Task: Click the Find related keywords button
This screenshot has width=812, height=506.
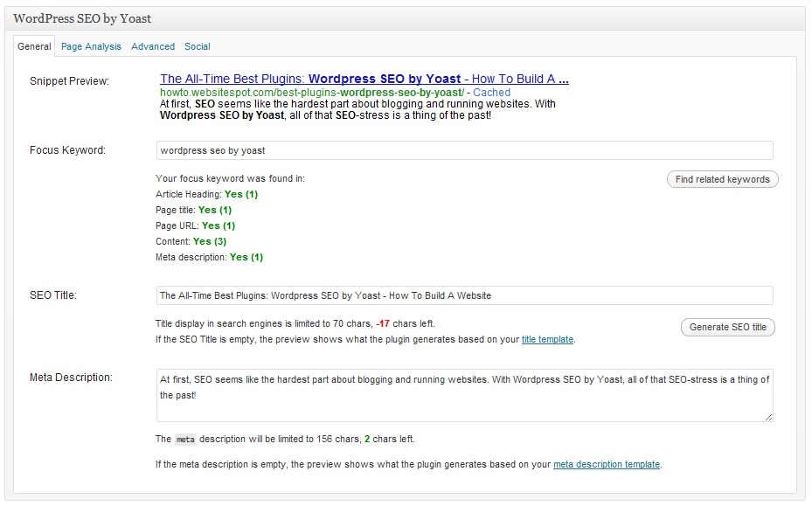Action: pyautogui.click(x=723, y=179)
